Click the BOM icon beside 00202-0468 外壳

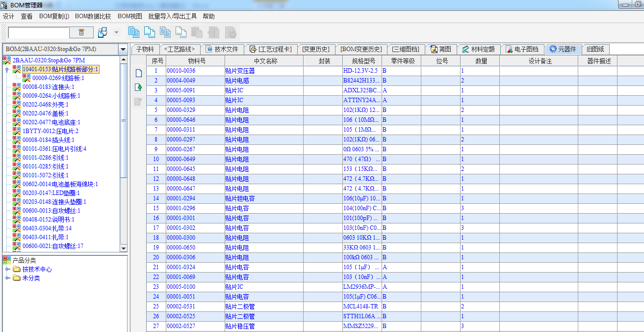point(17,105)
